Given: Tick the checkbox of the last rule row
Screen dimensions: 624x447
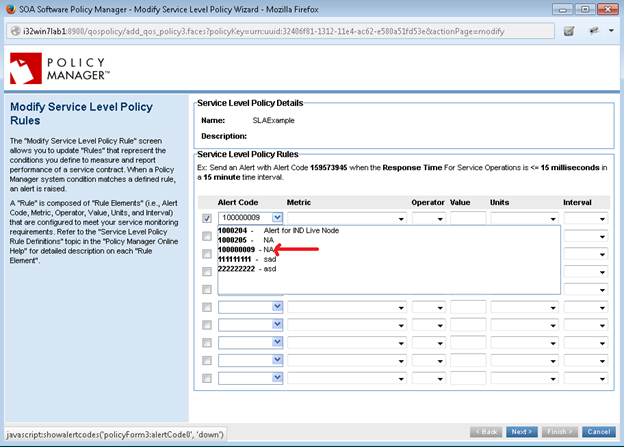Looking at the screenshot, I should pyautogui.click(x=207, y=378).
